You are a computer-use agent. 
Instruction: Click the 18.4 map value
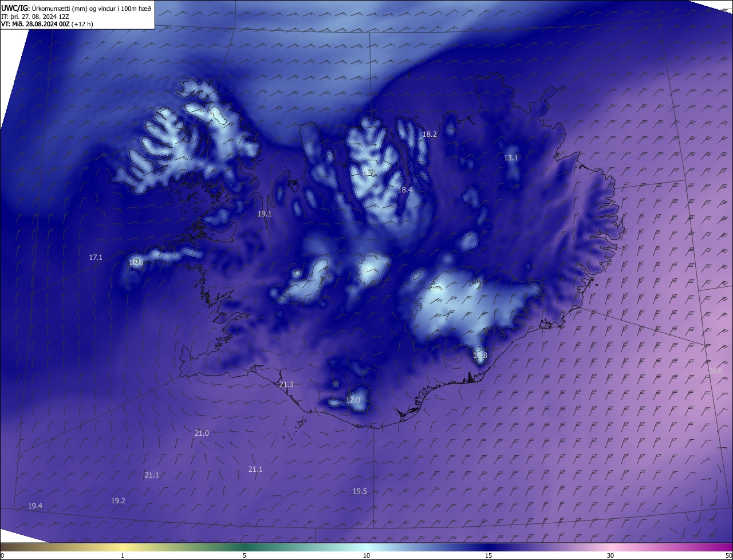405,190
